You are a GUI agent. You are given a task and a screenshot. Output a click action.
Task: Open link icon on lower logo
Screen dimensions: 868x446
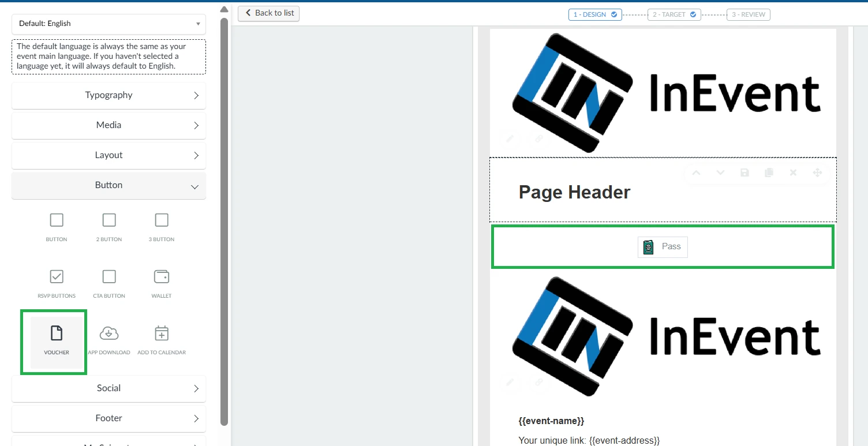[x=538, y=382]
